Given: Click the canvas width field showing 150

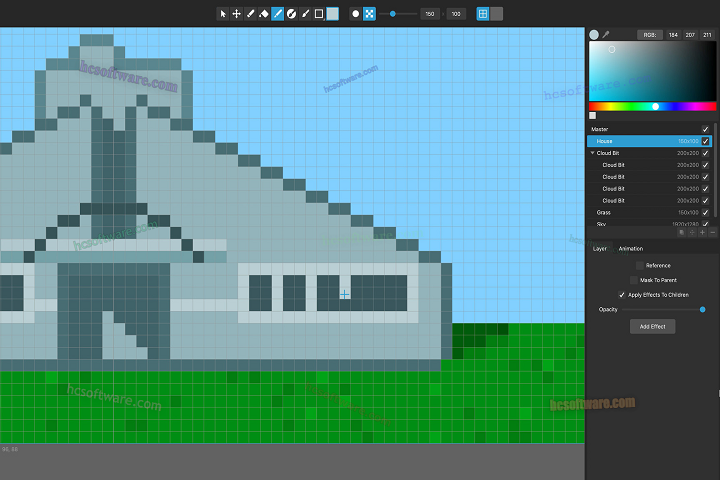Looking at the screenshot, I should click(x=430, y=14).
